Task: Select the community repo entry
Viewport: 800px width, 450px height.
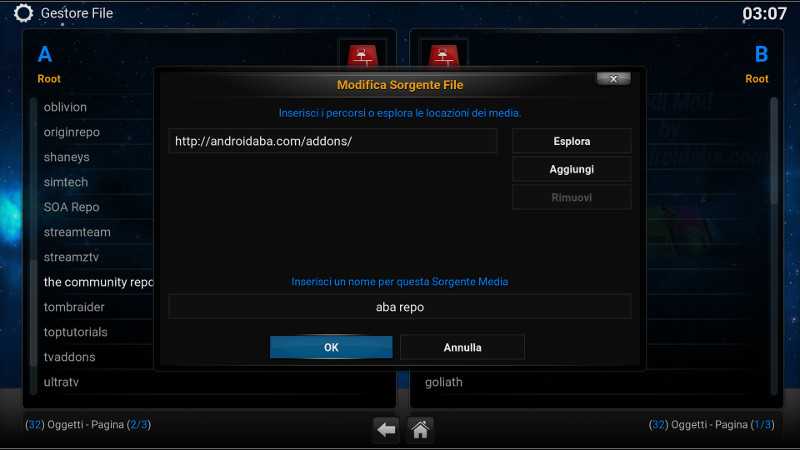Action: 98,282
